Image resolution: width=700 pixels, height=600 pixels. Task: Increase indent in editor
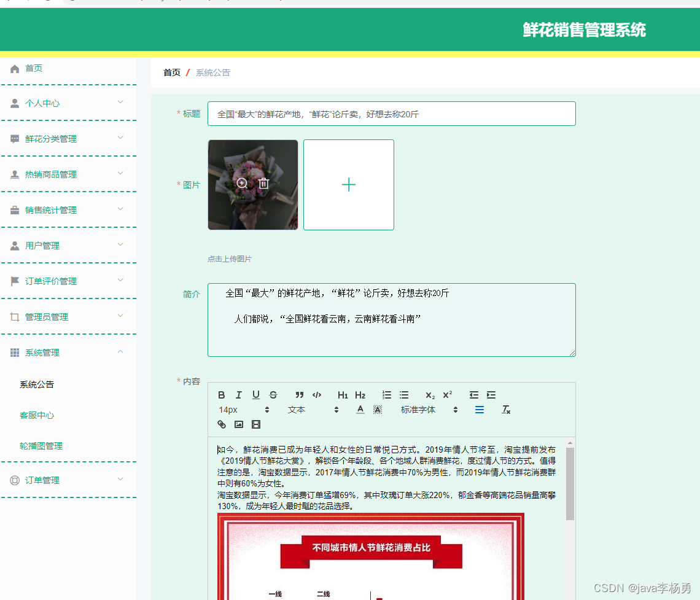(x=491, y=395)
